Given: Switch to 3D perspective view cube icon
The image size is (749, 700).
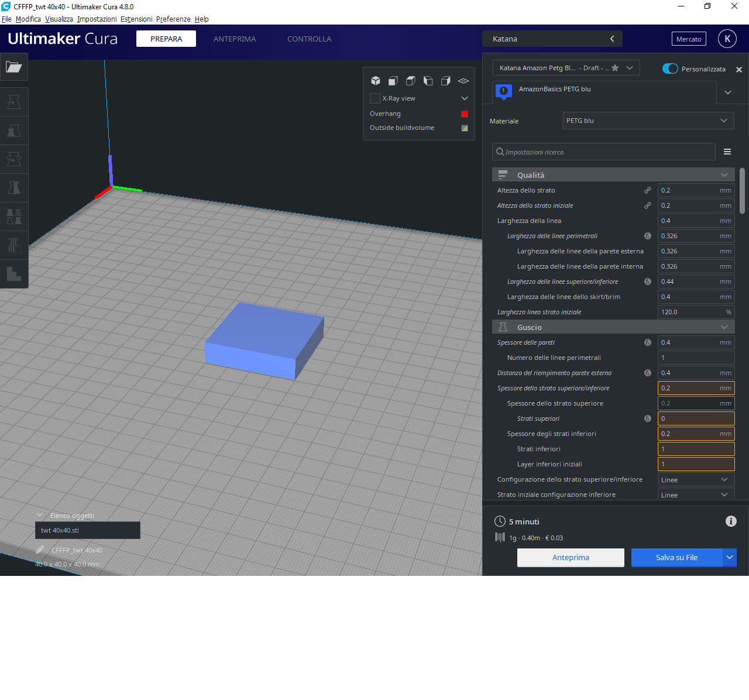Looking at the screenshot, I should pyautogui.click(x=376, y=81).
